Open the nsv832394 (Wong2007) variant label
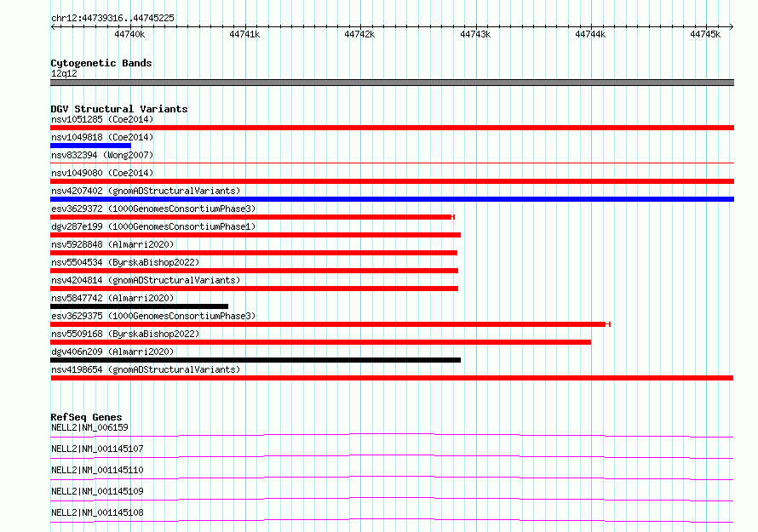Viewport: 758px width, 532px height. 102,155
